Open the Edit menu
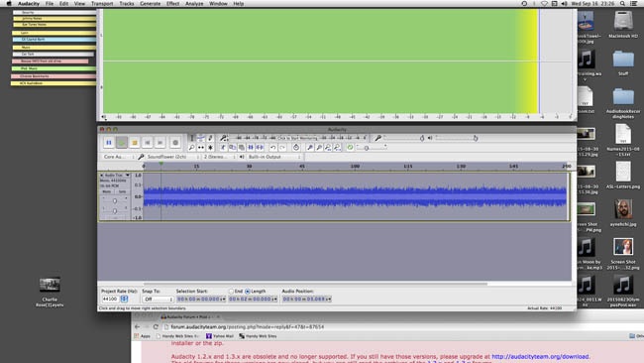 tap(63, 4)
